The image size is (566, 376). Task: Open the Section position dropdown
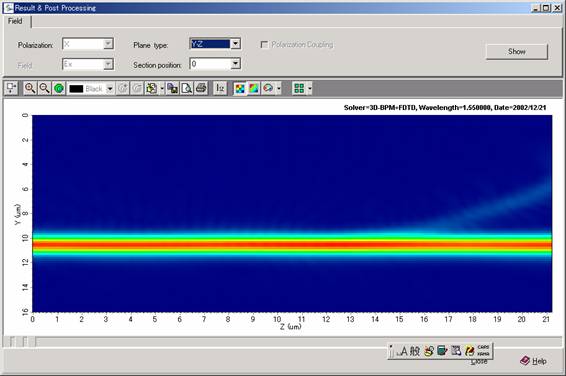click(x=235, y=64)
